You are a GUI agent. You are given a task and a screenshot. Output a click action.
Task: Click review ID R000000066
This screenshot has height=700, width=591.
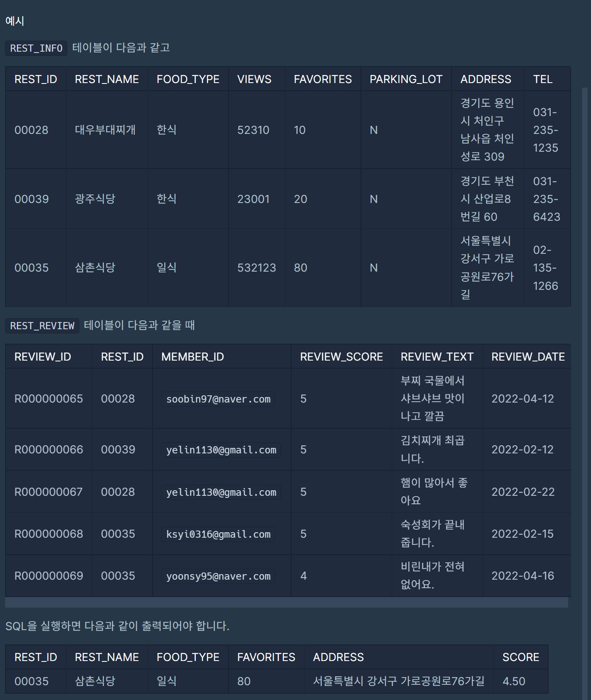point(49,450)
